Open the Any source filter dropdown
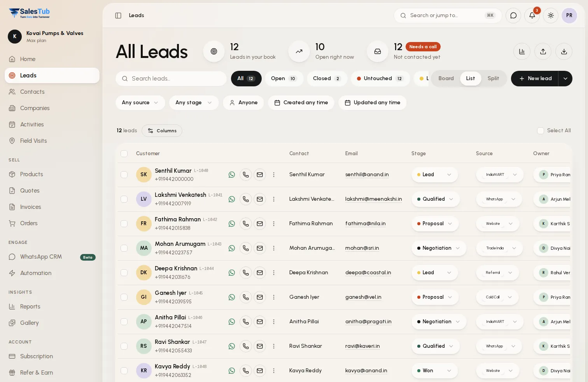The image size is (588, 382). [140, 103]
